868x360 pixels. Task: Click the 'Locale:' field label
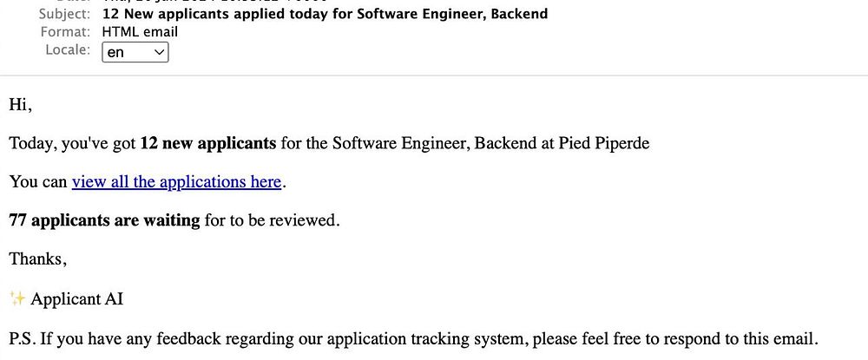[68, 49]
